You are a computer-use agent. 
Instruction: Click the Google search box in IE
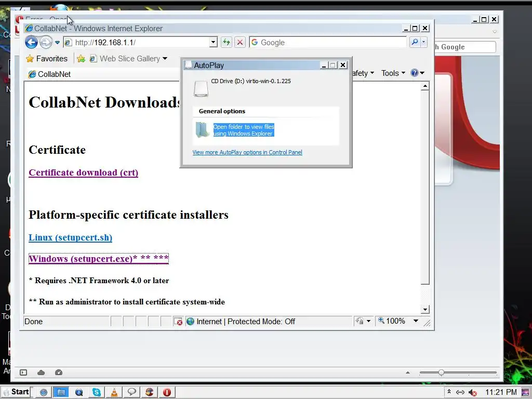(x=328, y=43)
